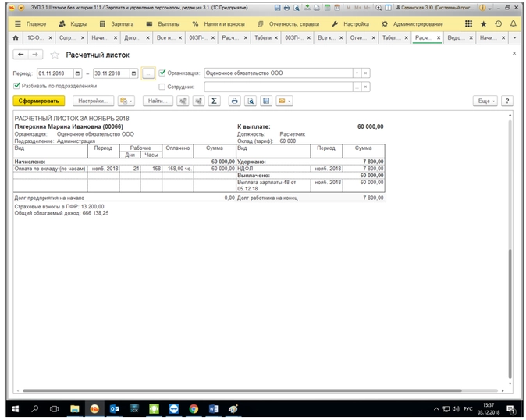Screen dimensions: 526x420
Task: Add Расчетный листок to favorites star
Action: (x=55, y=55)
